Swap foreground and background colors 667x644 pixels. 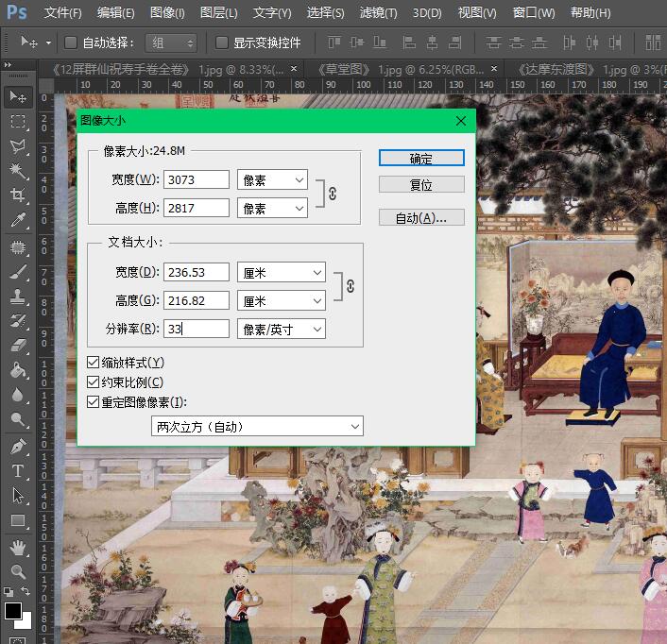[x=26, y=591]
